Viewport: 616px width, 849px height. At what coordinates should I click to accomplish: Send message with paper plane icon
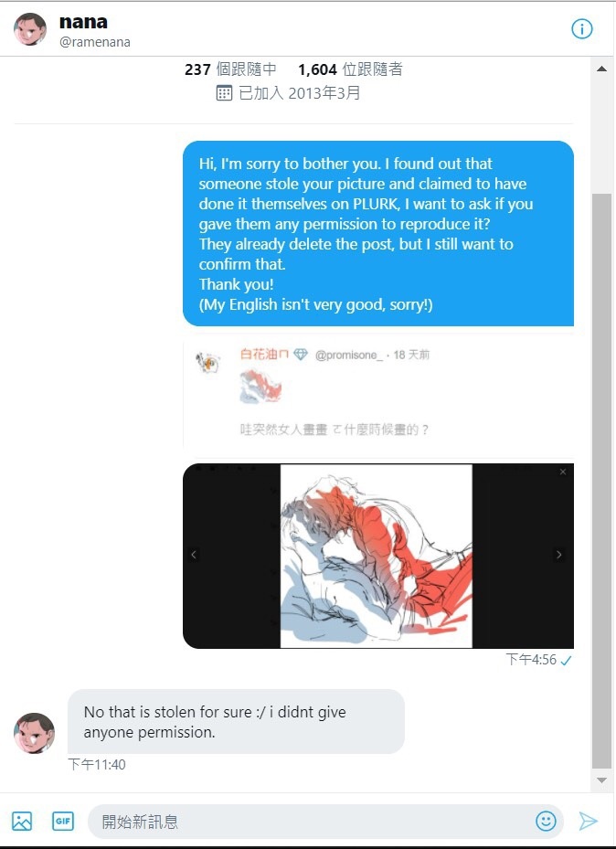coord(588,821)
